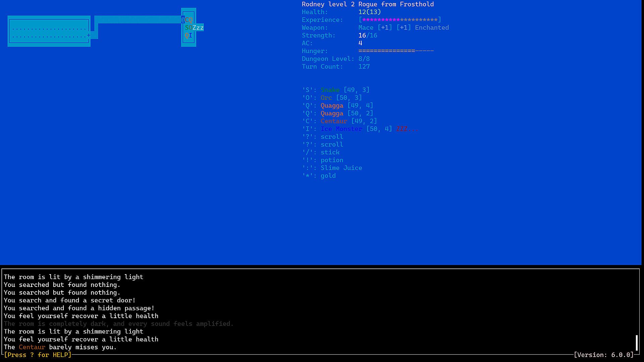Click the player @ symbol on map

(183, 20)
